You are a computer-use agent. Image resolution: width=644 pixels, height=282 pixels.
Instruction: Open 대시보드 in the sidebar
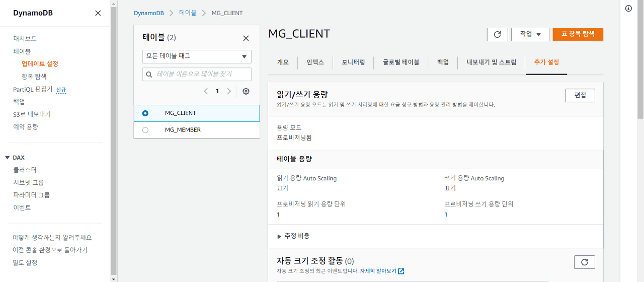point(25,39)
